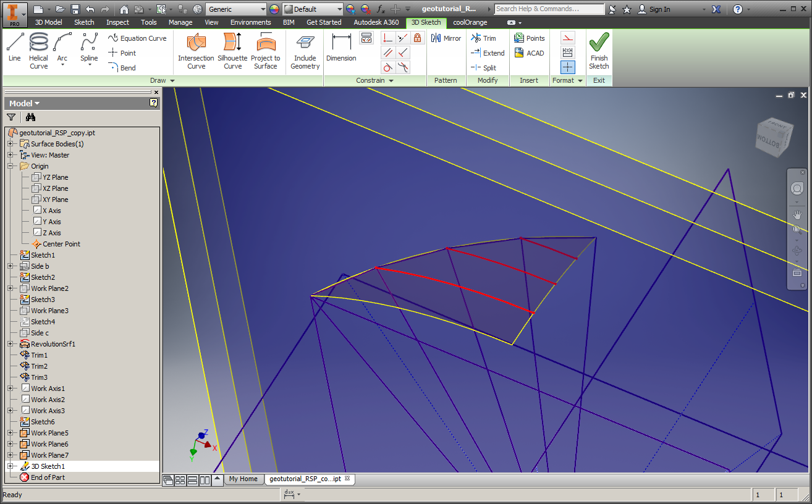Import Points from Excel
The image size is (812, 504).
click(530, 38)
